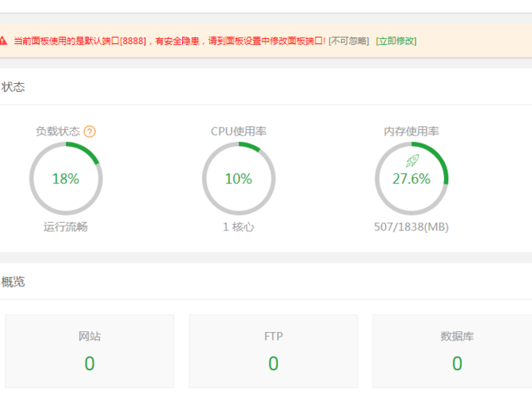
Task: Click the CPU使用率 label
Action: point(239,131)
